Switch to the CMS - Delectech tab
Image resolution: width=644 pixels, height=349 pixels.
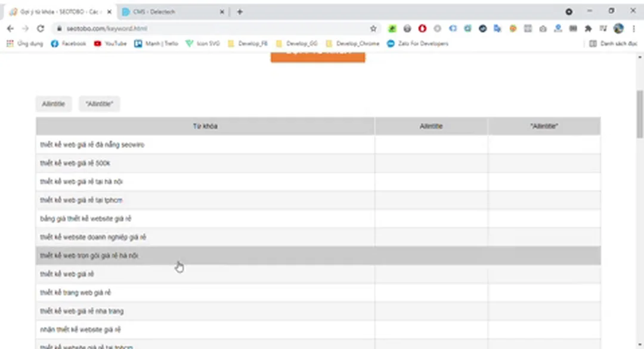[x=172, y=12]
